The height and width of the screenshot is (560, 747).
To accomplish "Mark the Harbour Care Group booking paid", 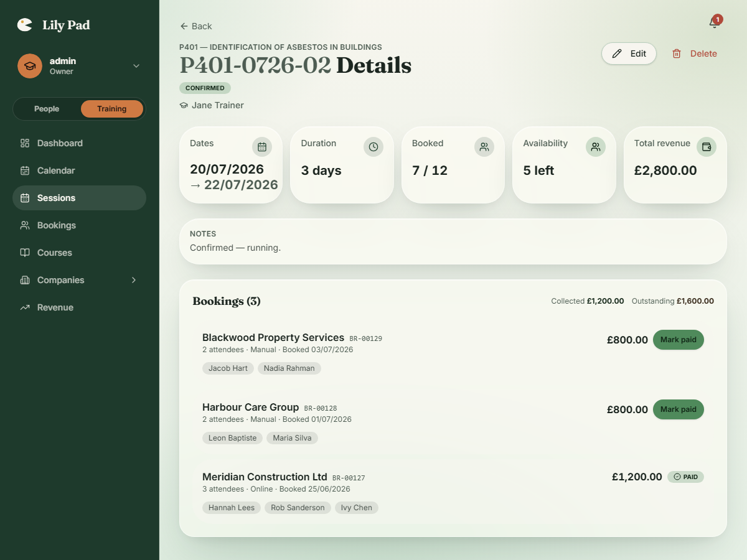I will click(x=679, y=409).
